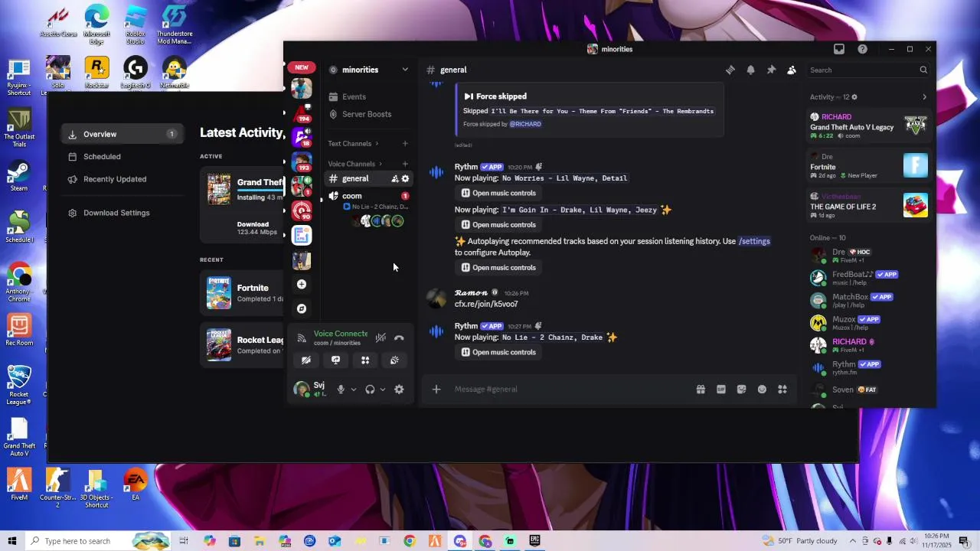This screenshot has width=980, height=551.
Task: Open Activity settings gear icon
Action: [854, 97]
